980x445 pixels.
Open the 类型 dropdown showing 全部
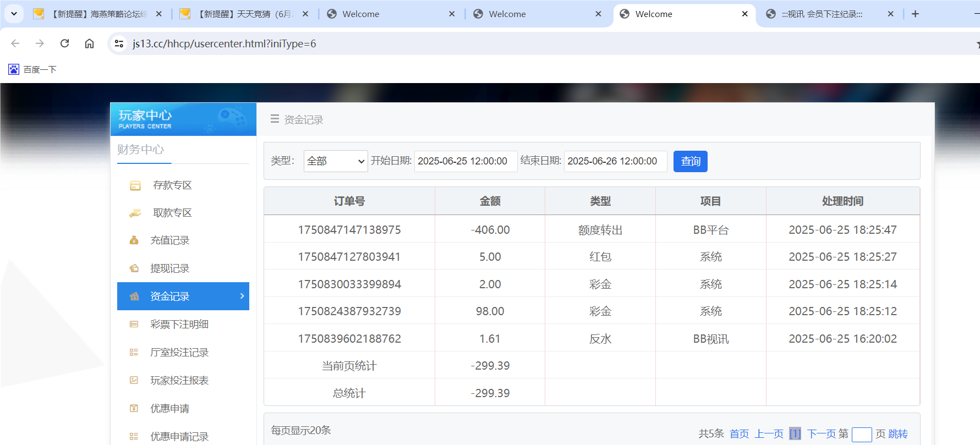coord(335,161)
